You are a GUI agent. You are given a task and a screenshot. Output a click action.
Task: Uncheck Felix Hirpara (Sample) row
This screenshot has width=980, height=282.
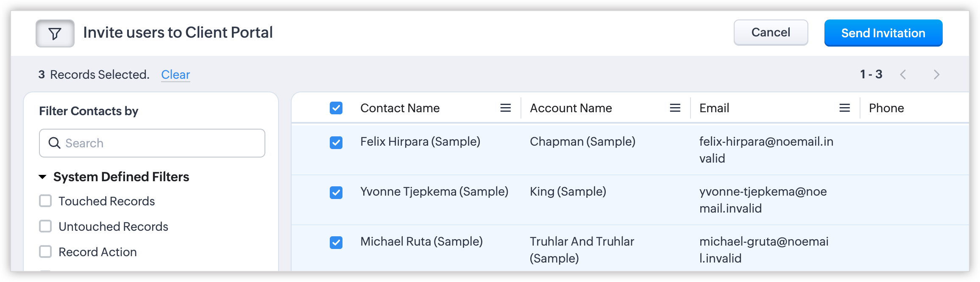click(336, 143)
